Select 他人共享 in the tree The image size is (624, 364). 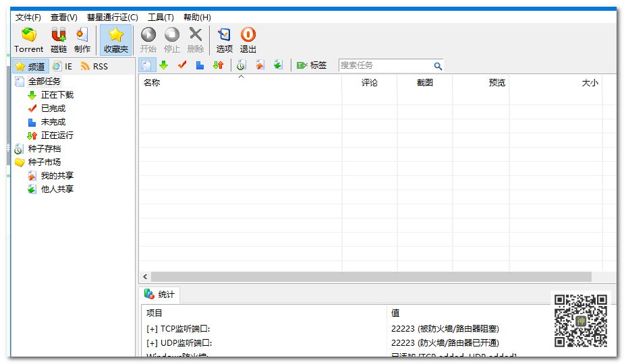[57, 189]
